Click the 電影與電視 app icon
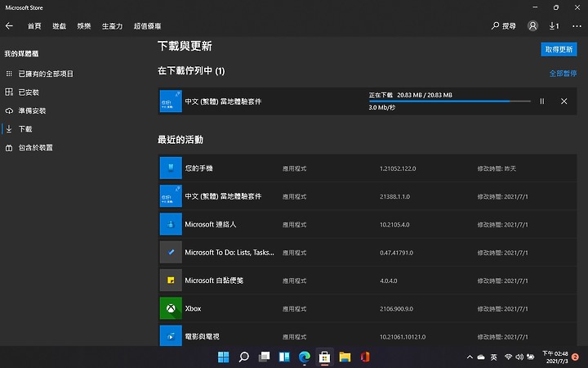 tap(171, 336)
